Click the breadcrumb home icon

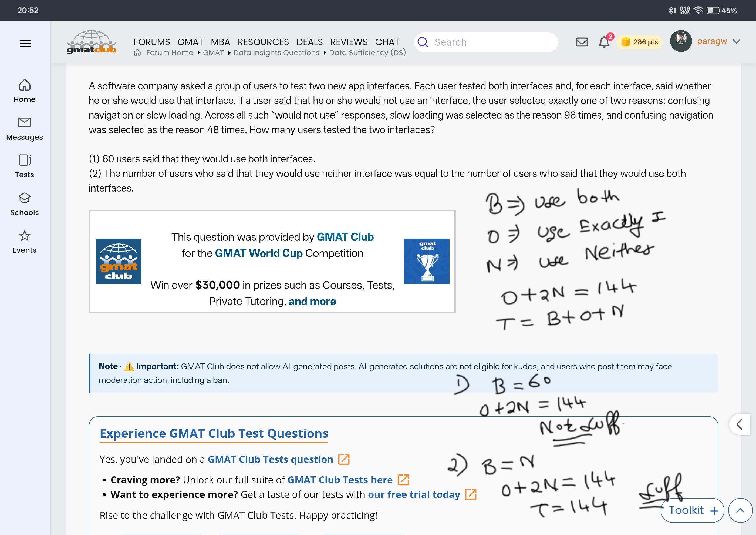[x=137, y=53]
